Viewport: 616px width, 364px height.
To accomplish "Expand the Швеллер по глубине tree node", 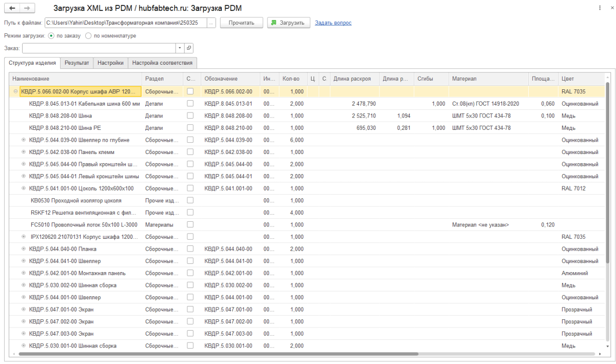I will click(x=24, y=140).
